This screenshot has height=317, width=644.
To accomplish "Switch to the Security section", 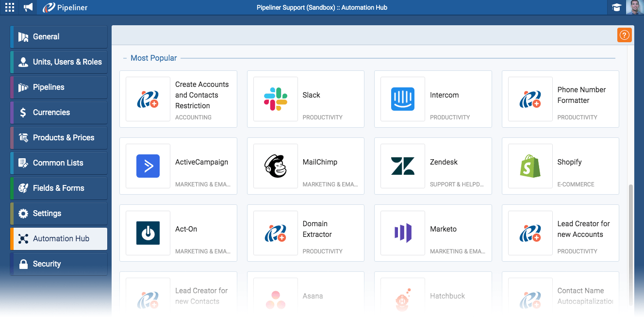I will tap(58, 264).
